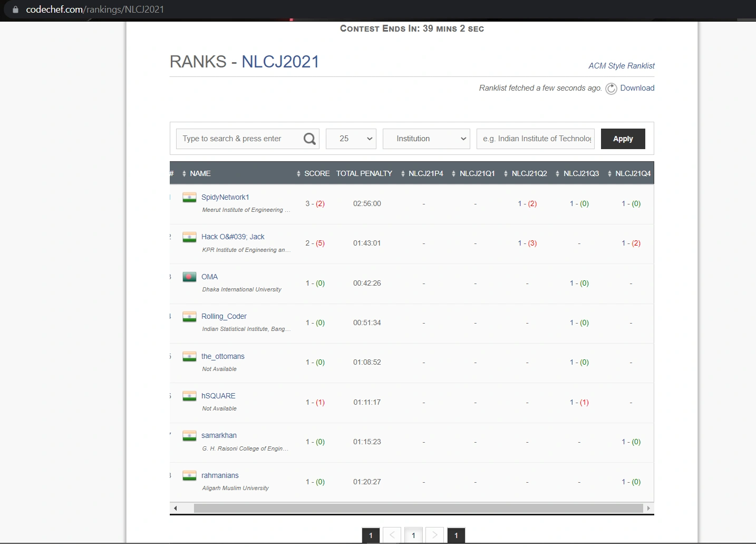756x547 pixels.
Task: Click Rolling_Coder's penalty 00:51:34
Action: (x=367, y=323)
